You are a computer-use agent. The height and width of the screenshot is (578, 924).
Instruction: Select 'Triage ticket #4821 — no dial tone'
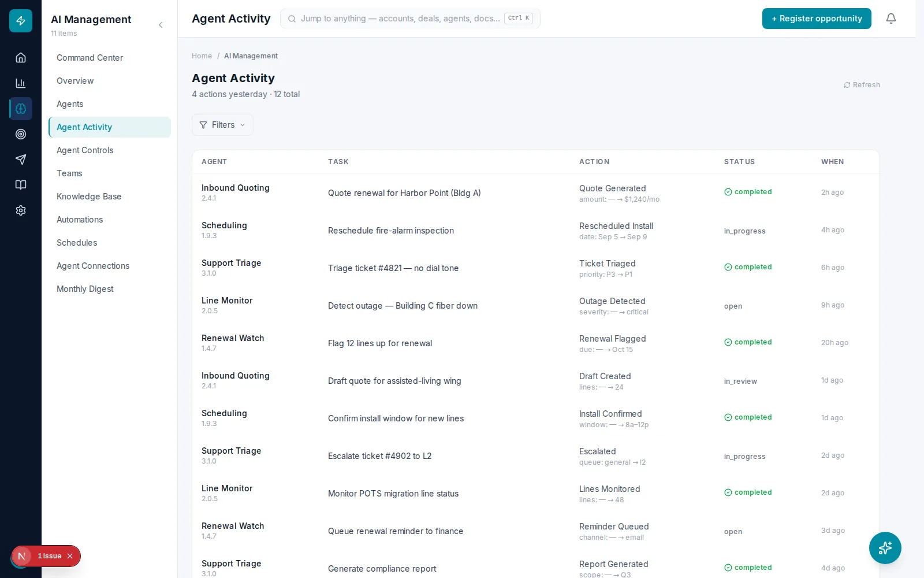coord(393,268)
